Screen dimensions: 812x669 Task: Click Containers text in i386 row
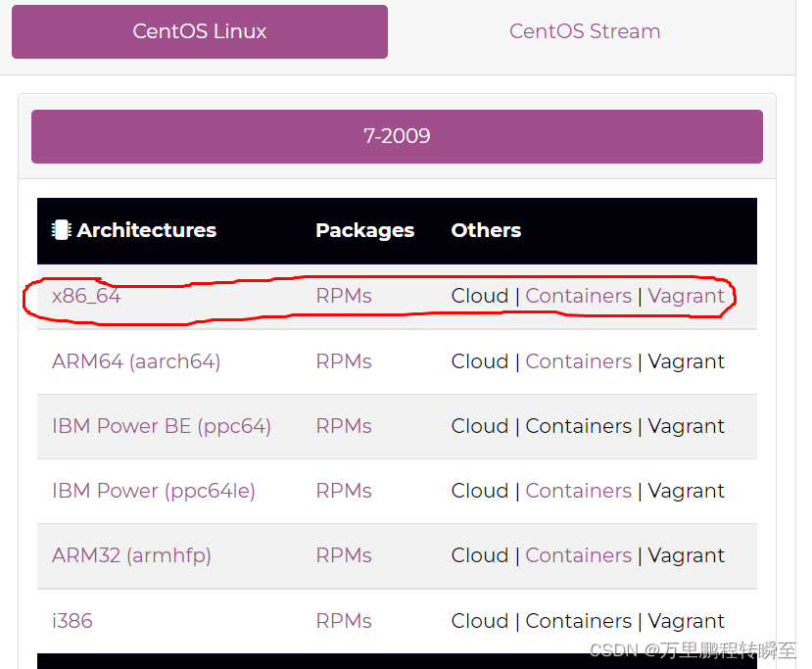[579, 621]
